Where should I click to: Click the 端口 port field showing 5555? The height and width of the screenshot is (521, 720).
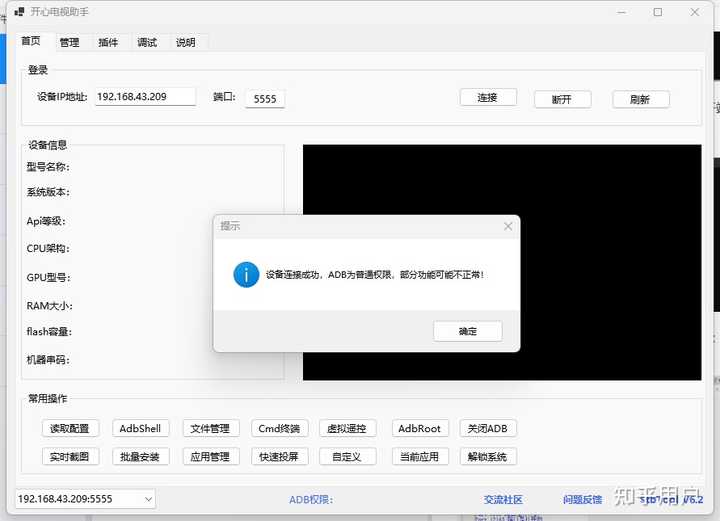point(265,99)
